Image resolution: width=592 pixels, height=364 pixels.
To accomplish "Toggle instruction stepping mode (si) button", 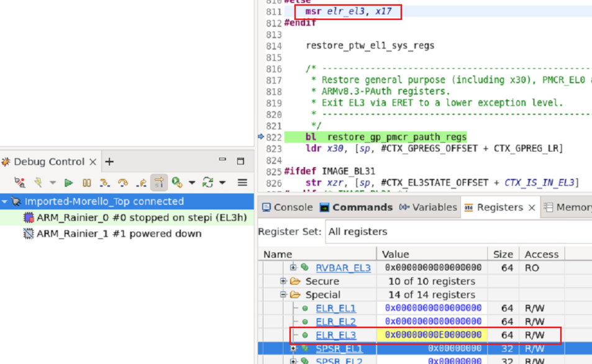I will [159, 183].
